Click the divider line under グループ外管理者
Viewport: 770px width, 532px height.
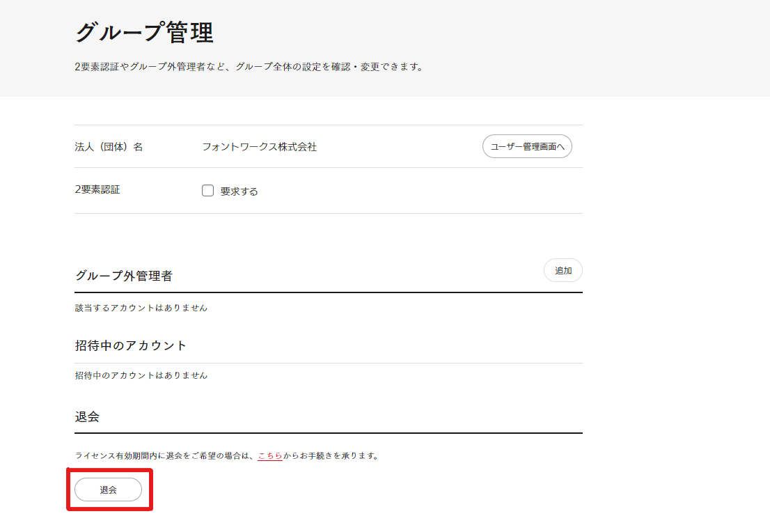coord(328,292)
